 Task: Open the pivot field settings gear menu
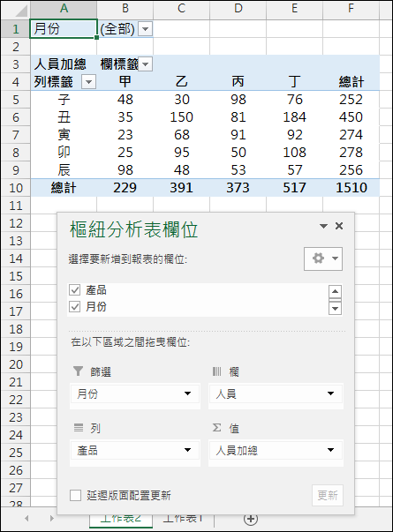[x=323, y=259]
